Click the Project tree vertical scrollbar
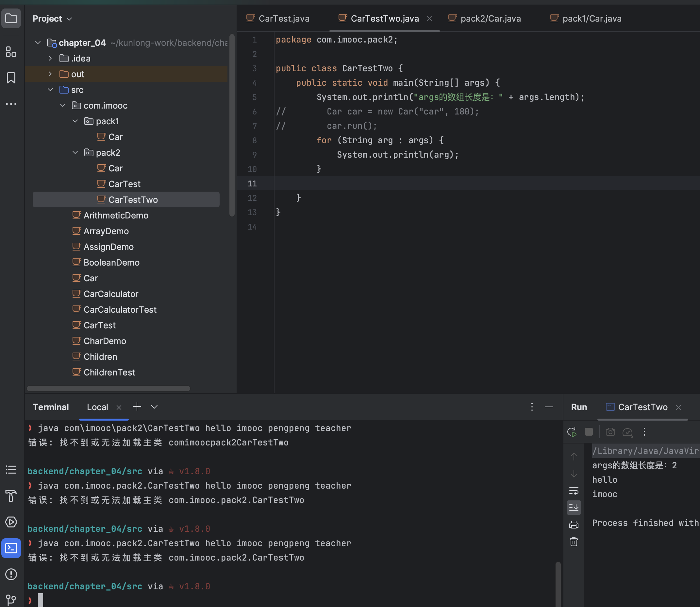 (232, 125)
